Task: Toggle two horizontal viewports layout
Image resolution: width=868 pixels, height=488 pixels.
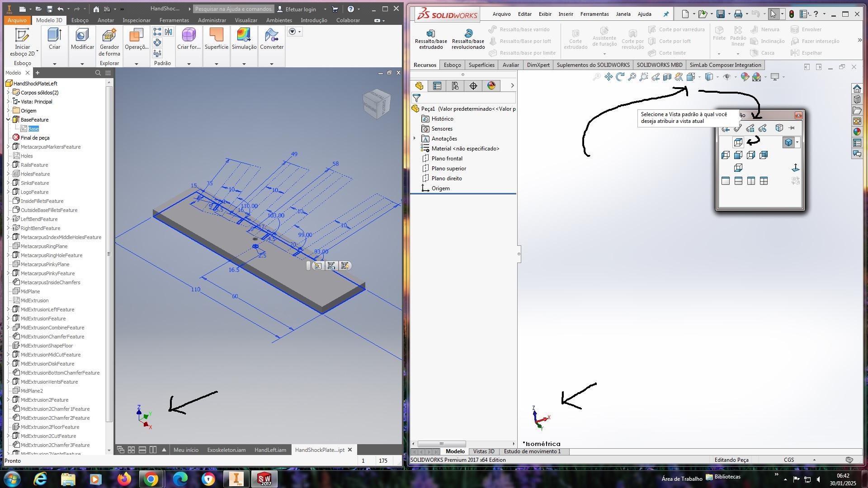Action: pyautogui.click(x=738, y=181)
